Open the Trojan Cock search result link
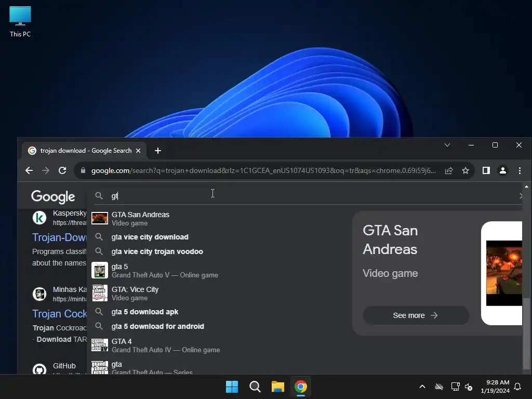This screenshot has height=399, width=532. click(x=59, y=314)
